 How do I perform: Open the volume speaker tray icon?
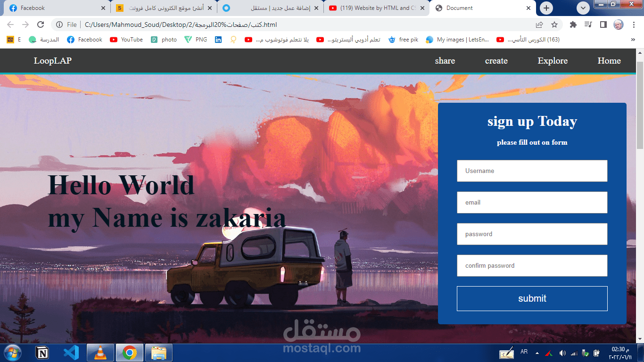[x=562, y=353]
